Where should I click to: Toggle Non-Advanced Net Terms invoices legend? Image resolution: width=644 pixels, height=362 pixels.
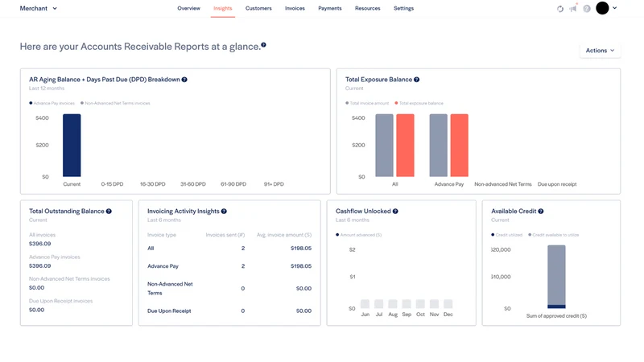point(115,103)
